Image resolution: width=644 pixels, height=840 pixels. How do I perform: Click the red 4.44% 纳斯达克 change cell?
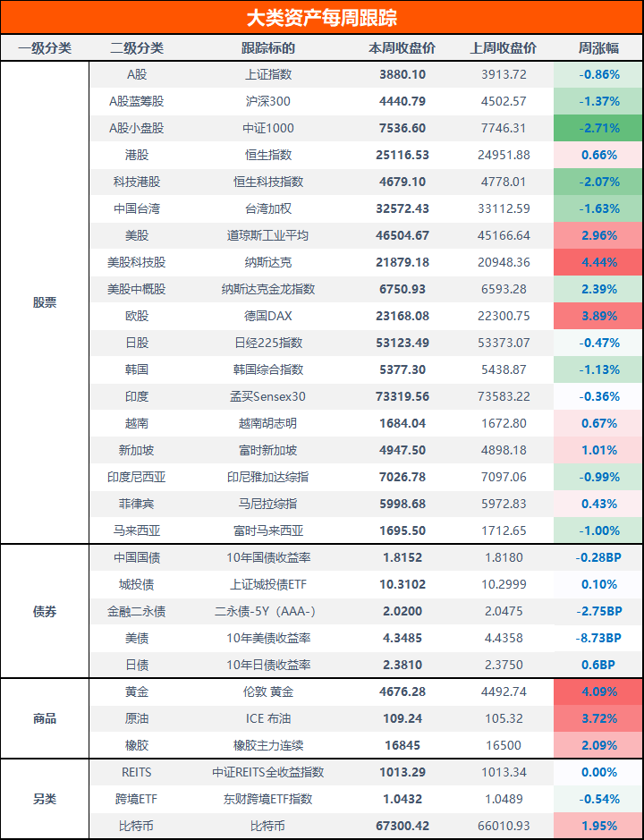[598, 263]
